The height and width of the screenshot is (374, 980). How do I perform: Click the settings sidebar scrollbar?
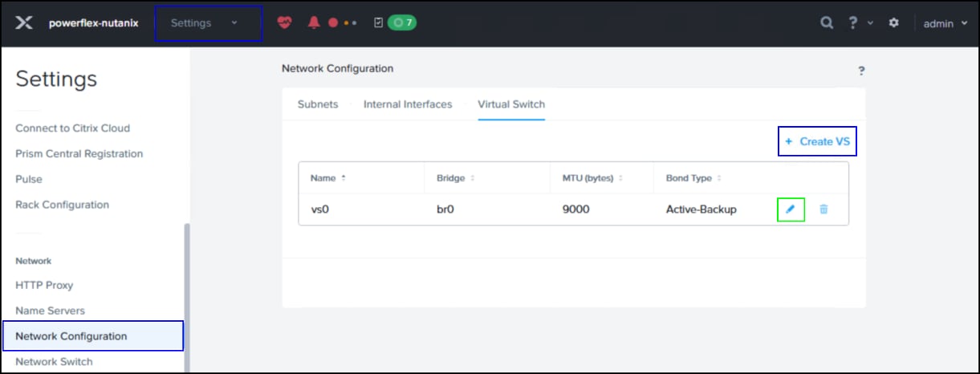pos(187,297)
